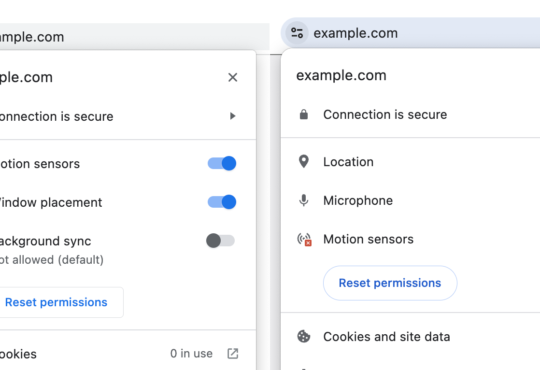Image resolution: width=540 pixels, height=370 pixels.
Task: Click the Microphone icon
Action: point(304,200)
